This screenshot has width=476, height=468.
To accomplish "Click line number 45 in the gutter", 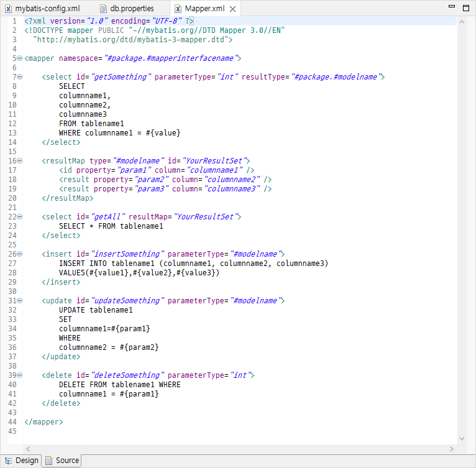I will click(12, 431).
